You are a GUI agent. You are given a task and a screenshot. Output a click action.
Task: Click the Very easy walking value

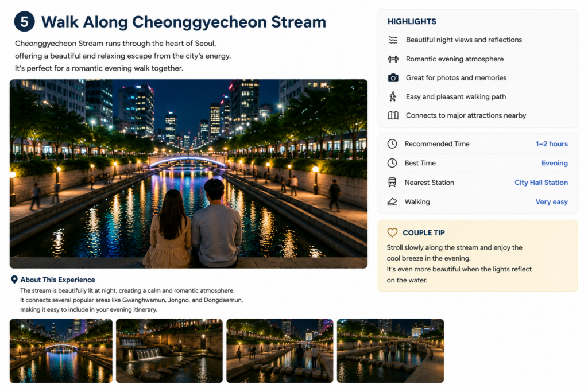552,202
